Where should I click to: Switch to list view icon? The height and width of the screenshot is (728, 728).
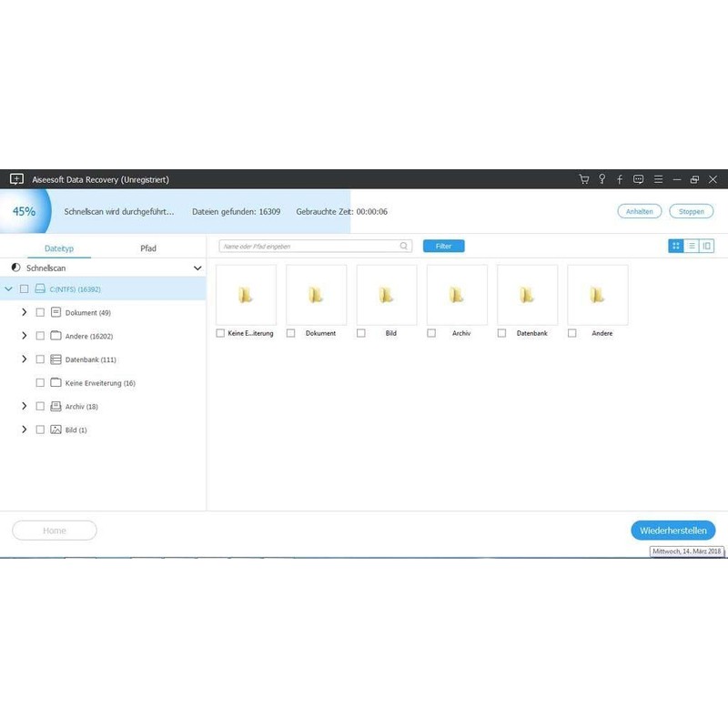(x=692, y=246)
